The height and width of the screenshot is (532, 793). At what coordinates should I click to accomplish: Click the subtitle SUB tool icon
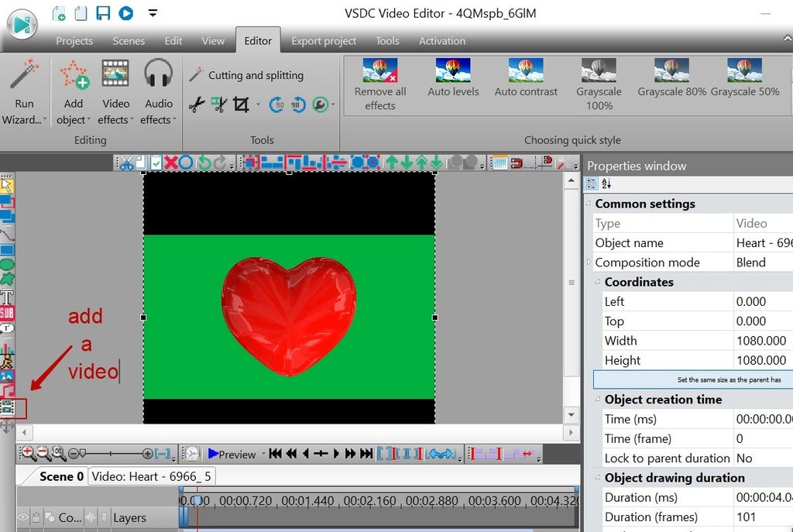click(7, 313)
